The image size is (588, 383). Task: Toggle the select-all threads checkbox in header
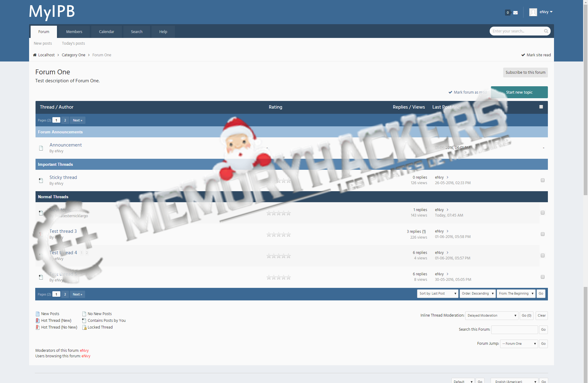point(541,107)
